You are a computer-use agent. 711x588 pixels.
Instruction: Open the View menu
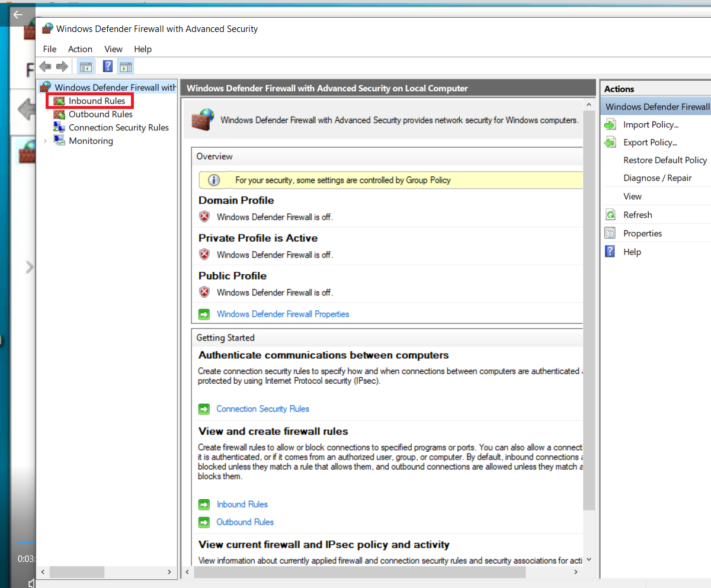click(x=113, y=49)
